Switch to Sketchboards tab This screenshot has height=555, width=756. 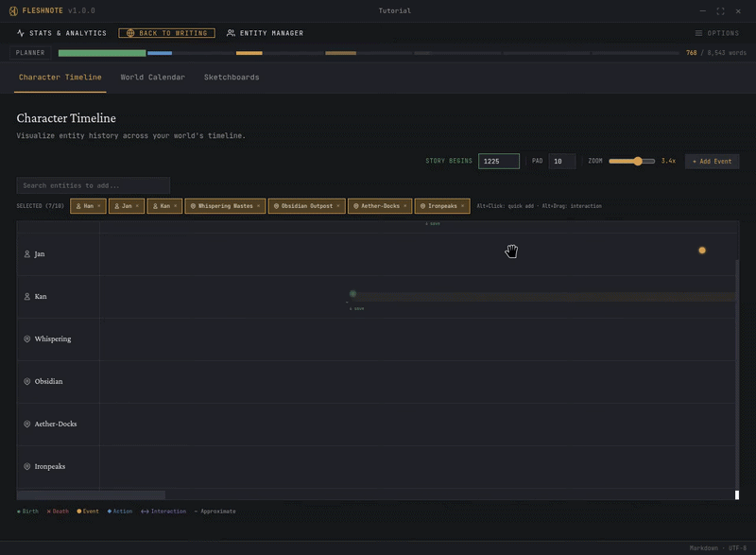pos(232,78)
